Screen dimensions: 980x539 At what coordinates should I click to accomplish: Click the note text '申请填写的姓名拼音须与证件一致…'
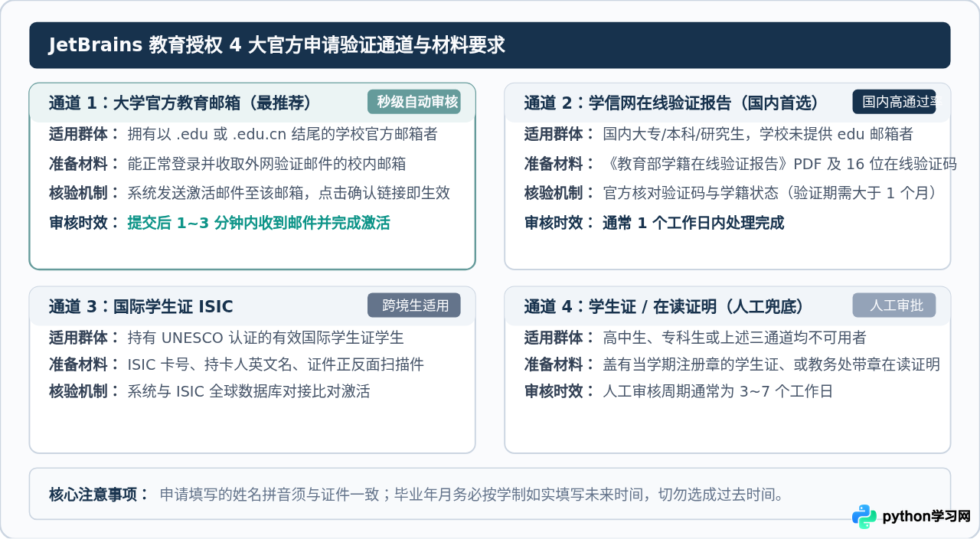(472, 494)
